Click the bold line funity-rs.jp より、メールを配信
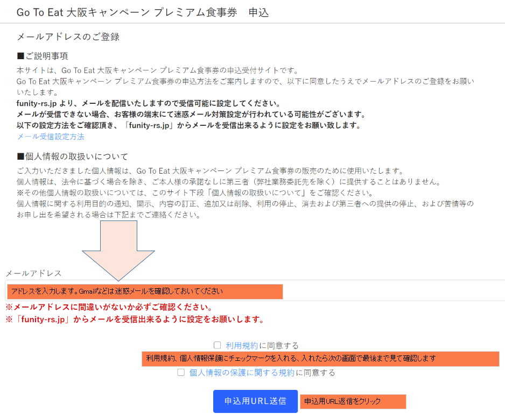Viewport: 505px width, 420px height. (149, 104)
